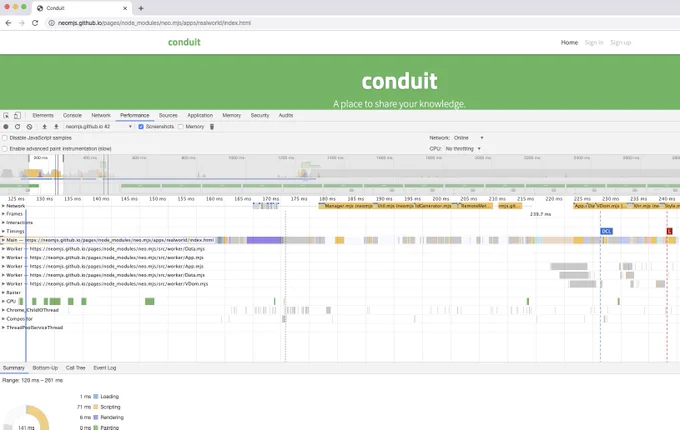This screenshot has height=430, width=680.
Task: Click the Manager.mjs network request bar
Action: (x=346, y=206)
